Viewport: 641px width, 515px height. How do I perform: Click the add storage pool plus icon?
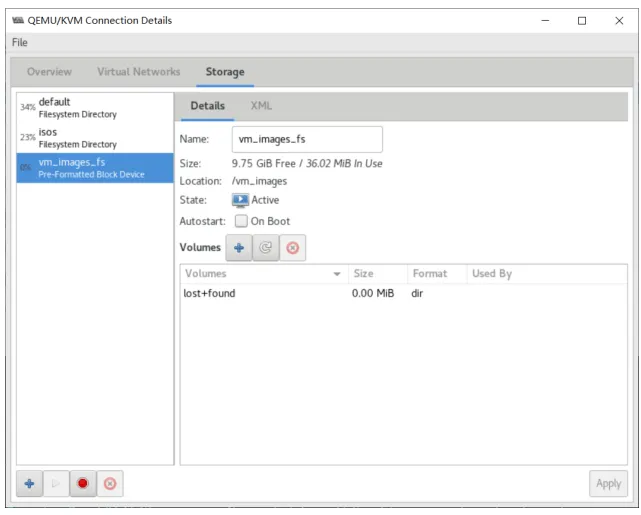(x=29, y=484)
